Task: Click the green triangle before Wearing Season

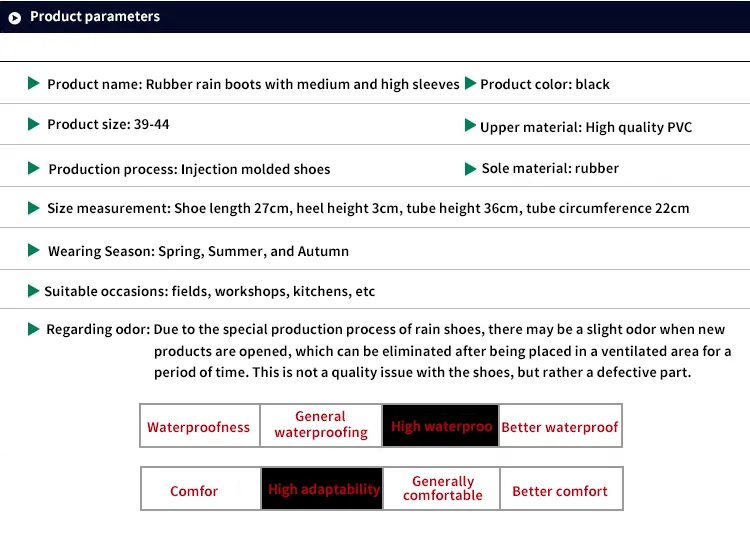Action: pos(33,250)
